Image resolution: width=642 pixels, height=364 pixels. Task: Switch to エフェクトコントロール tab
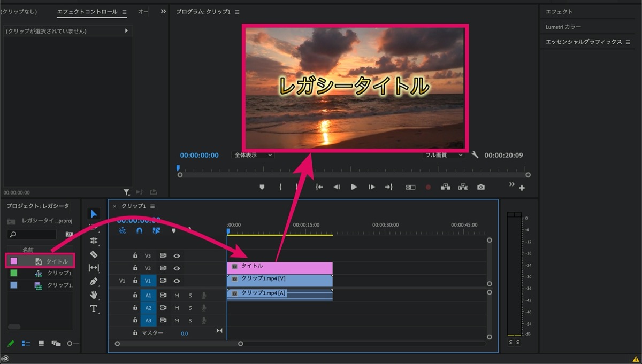click(x=87, y=12)
